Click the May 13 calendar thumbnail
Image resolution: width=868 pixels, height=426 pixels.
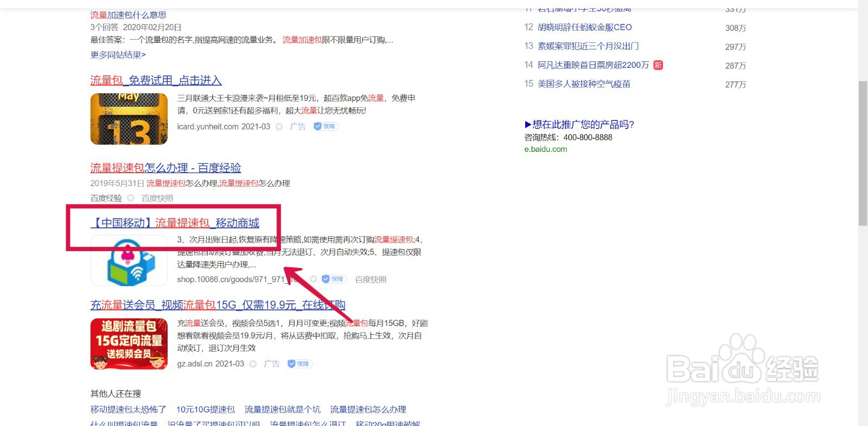pyautogui.click(x=129, y=119)
